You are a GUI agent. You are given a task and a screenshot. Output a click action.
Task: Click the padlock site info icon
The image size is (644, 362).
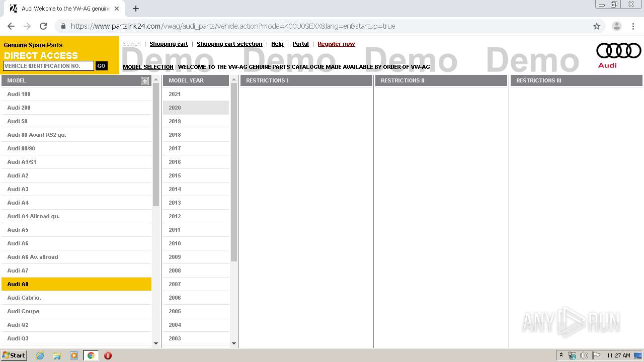[x=63, y=26]
